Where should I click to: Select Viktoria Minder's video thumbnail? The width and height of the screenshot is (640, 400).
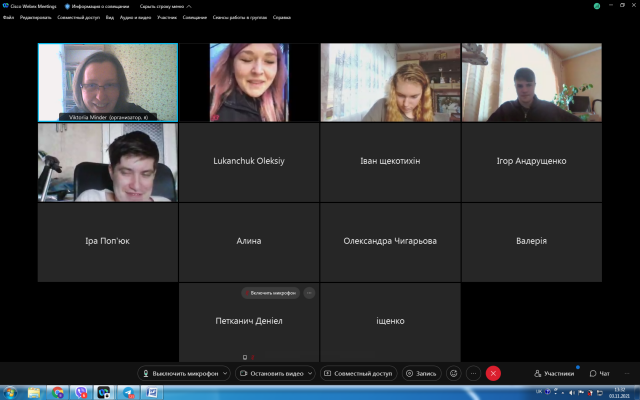pyautogui.click(x=107, y=81)
